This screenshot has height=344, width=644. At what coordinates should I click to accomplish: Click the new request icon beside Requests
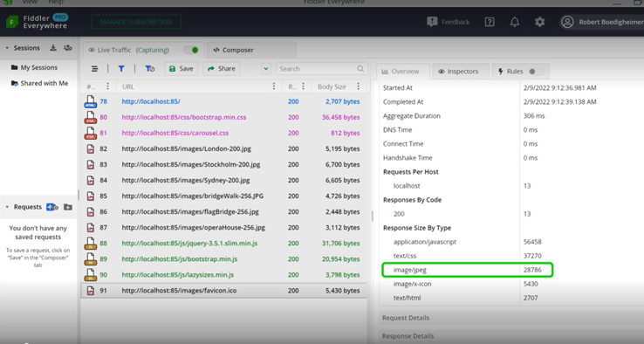pos(52,207)
